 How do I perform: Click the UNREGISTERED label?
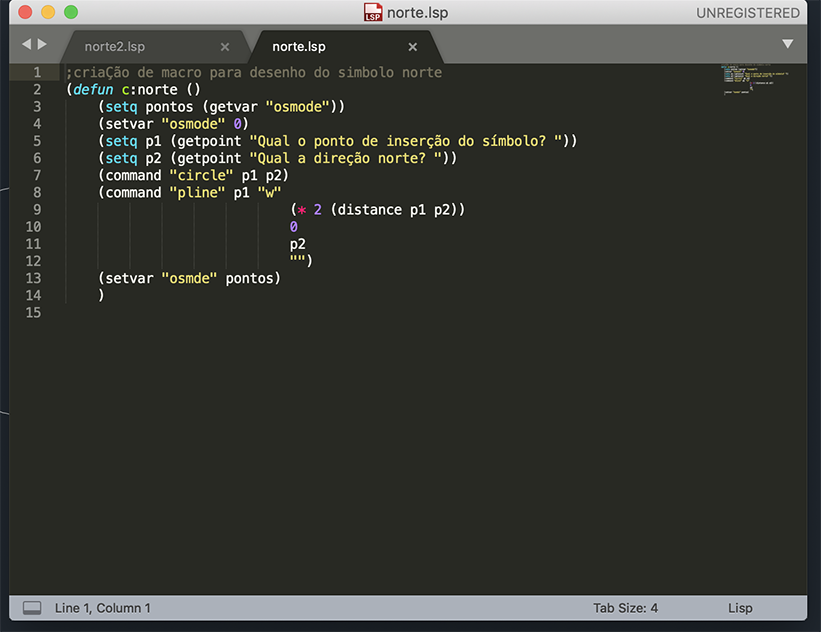(x=748, y=13)
